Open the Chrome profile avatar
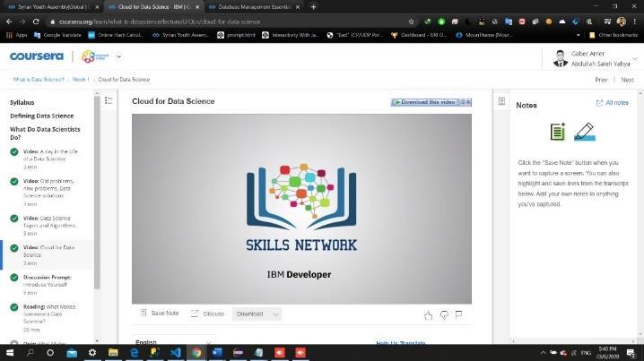Screen dimensions: 644x361 [x=621, y=21]
